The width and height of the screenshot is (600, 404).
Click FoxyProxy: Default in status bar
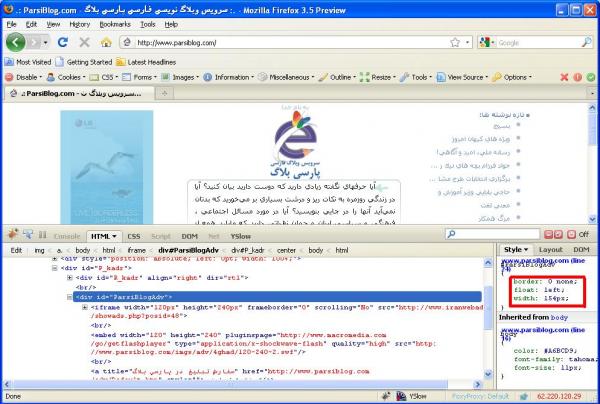(x=480, y=396)
